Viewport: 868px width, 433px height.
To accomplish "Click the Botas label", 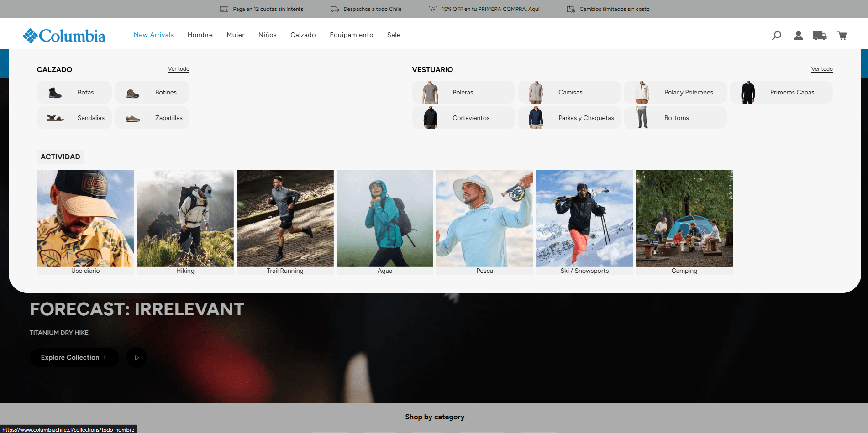I will [x=86, y=93].
